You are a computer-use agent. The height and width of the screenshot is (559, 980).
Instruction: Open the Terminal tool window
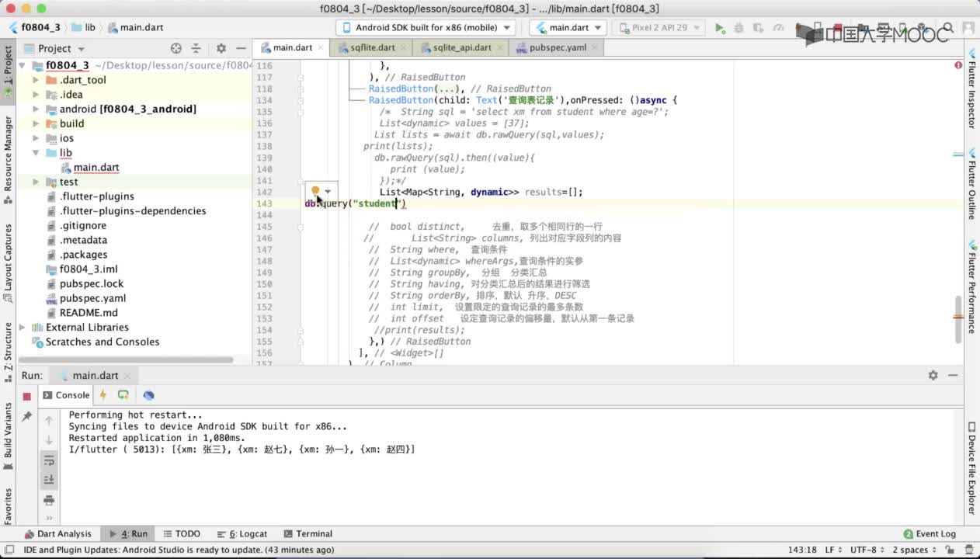coord(308,534)
